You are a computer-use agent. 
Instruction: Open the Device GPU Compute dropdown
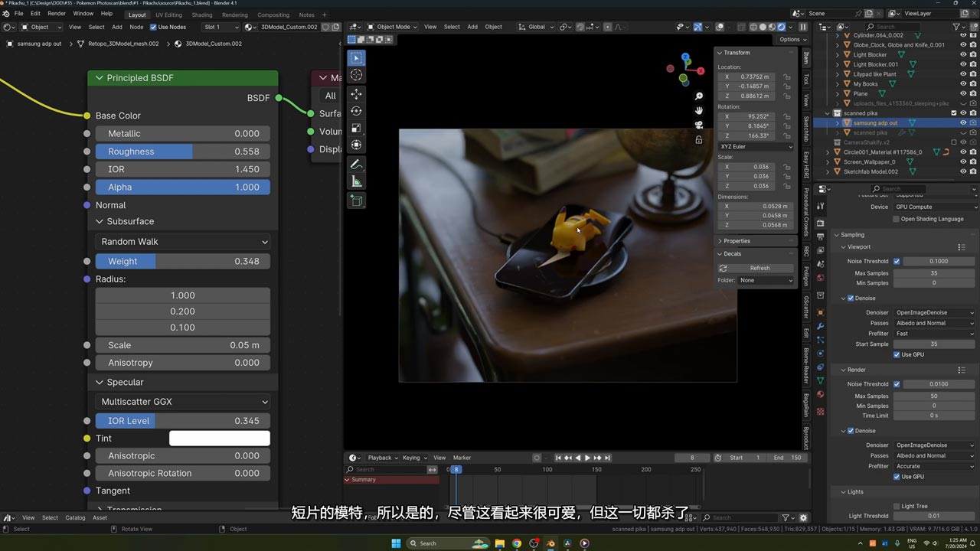935,207
